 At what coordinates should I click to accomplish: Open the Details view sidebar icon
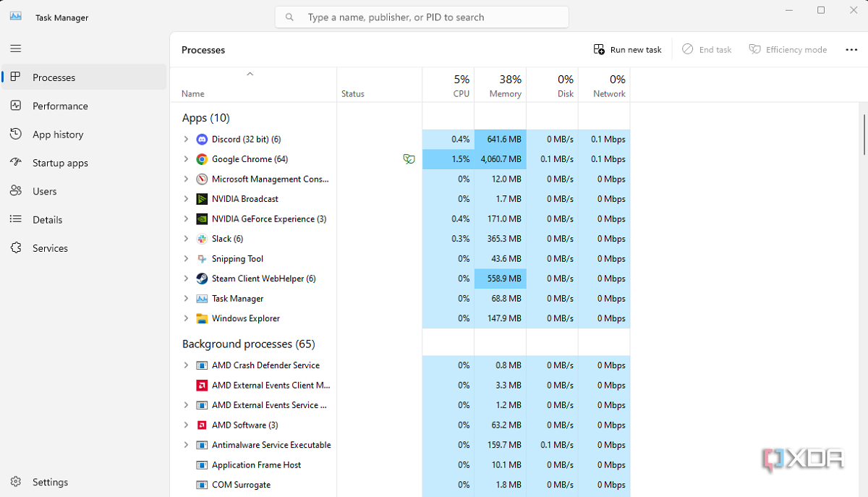pyautogui.click(x=15, y=219)
